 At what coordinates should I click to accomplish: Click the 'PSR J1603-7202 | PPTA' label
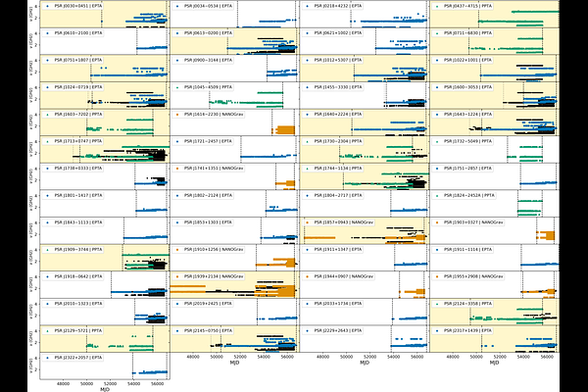78,114
